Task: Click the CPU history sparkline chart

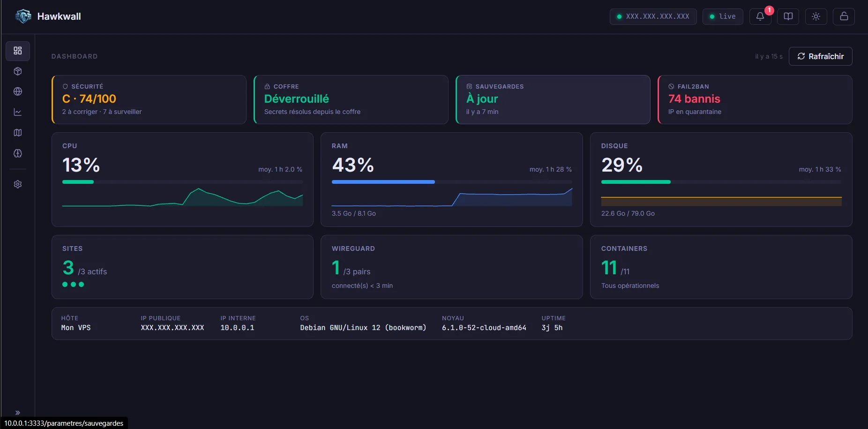Action: [182, 197]
